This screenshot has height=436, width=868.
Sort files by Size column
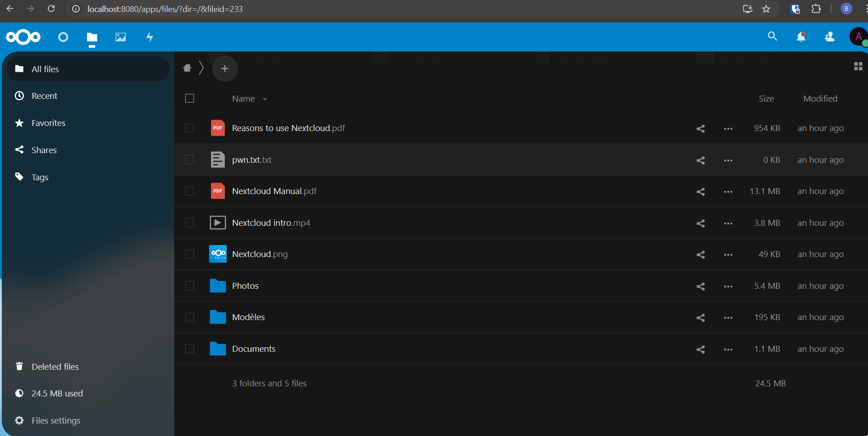pyautogui.click(x=766, y=98)
